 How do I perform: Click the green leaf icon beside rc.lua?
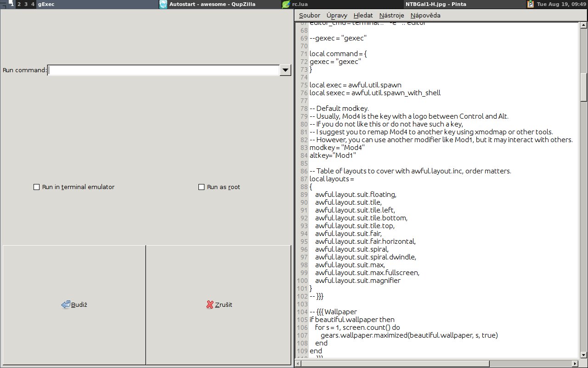[286, 4]
